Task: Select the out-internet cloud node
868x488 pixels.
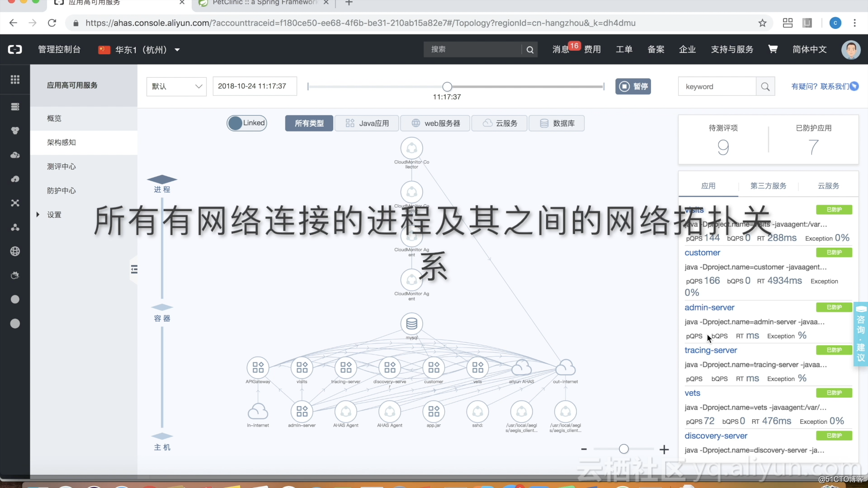Action: (x=565, y=368)
